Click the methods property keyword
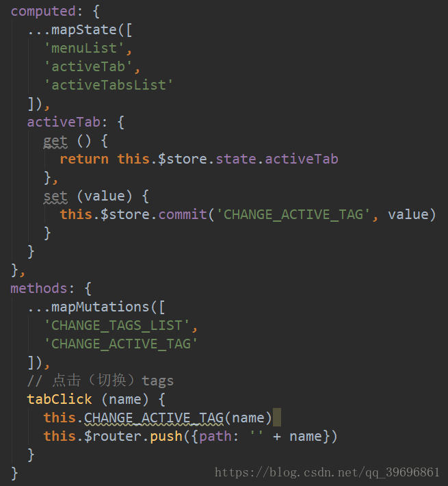This screenshot has width=448, height=486. 39,289
